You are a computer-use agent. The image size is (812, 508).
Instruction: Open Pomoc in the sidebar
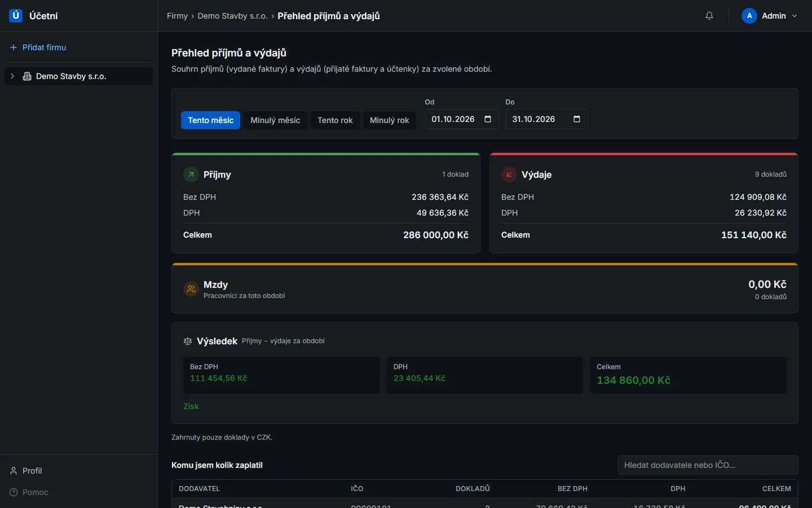coord(36,492)
